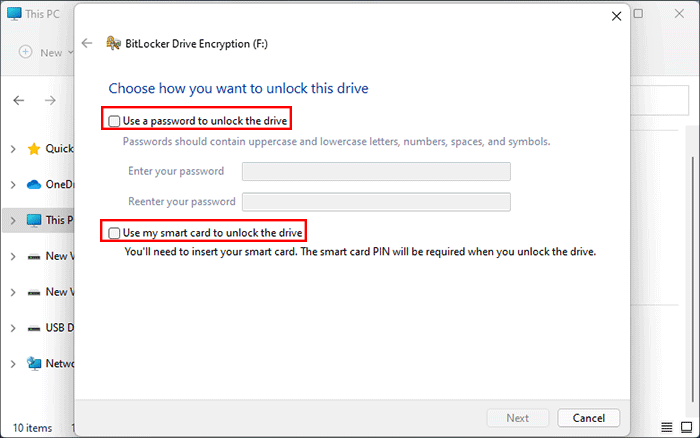Click the back arrow in BitLocker dialog
This screenshot has height=438, width=700.
point(87,43)
